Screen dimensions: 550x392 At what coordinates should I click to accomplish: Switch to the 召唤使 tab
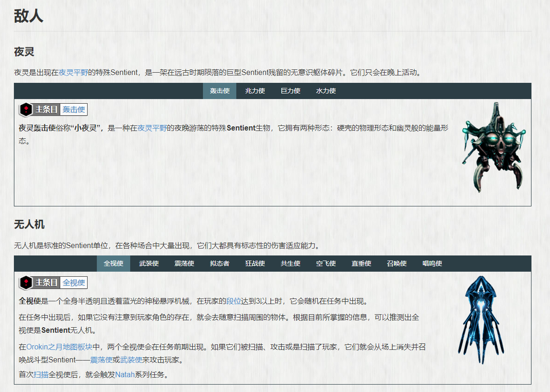pyautogui.click(x=397, y=263)
